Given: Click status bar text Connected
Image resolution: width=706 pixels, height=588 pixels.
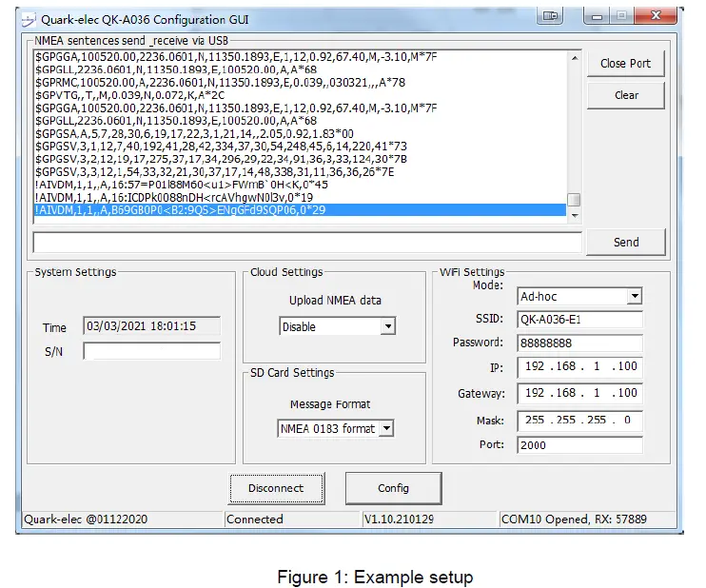Looking at the screenshot, I should click(x=255, y=519).
